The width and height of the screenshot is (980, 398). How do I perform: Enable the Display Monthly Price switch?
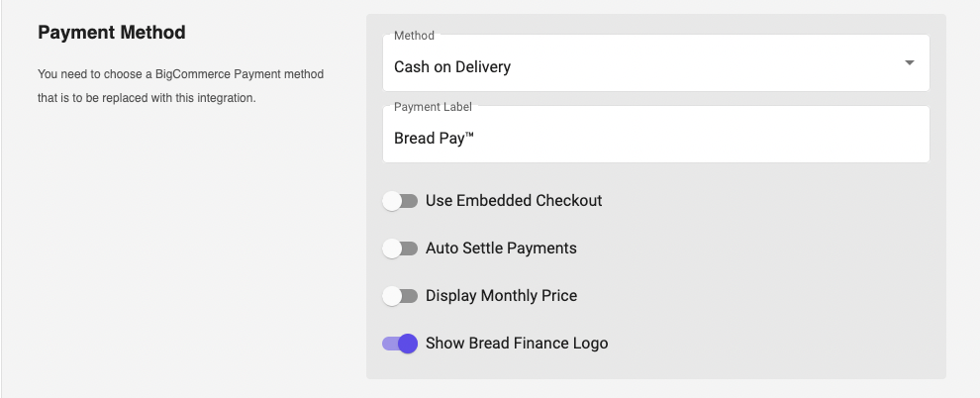400,296
